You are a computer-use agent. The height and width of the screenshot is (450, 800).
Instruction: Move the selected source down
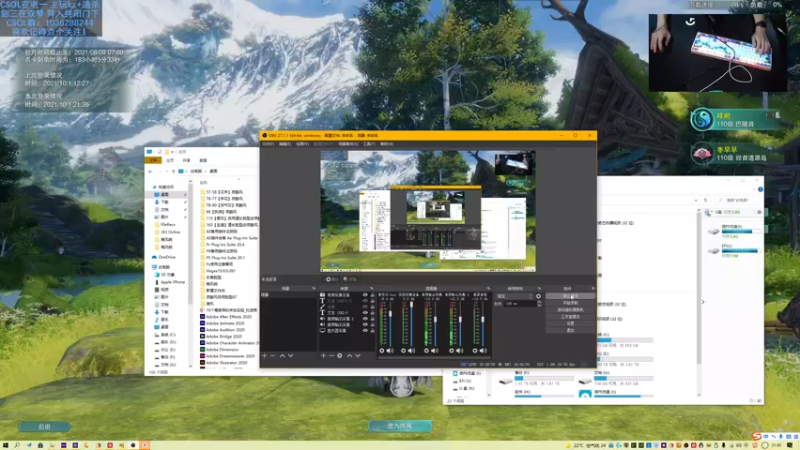click(x=358, y=356)
